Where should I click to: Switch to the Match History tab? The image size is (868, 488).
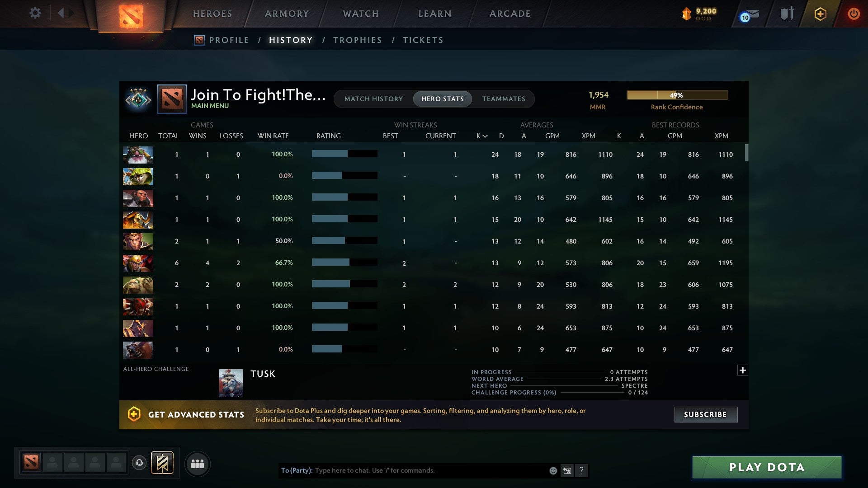(x=373, y=99)
